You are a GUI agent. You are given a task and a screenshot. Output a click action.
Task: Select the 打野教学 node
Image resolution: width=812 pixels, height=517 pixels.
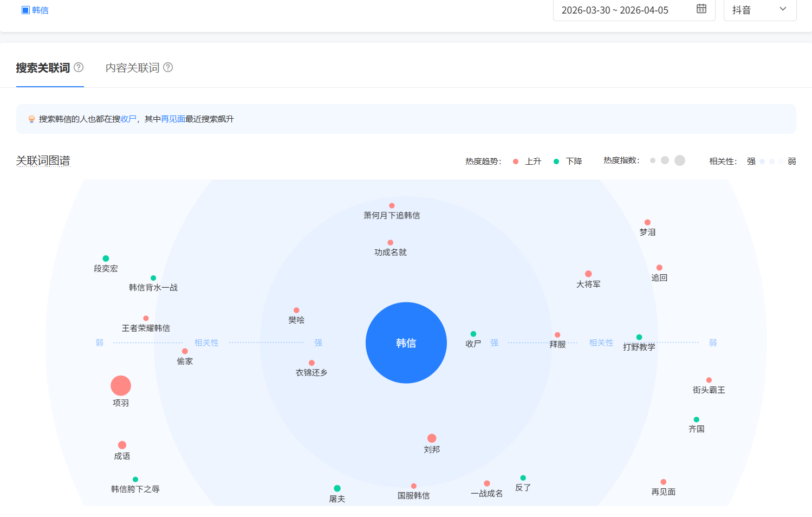[639, 337]
